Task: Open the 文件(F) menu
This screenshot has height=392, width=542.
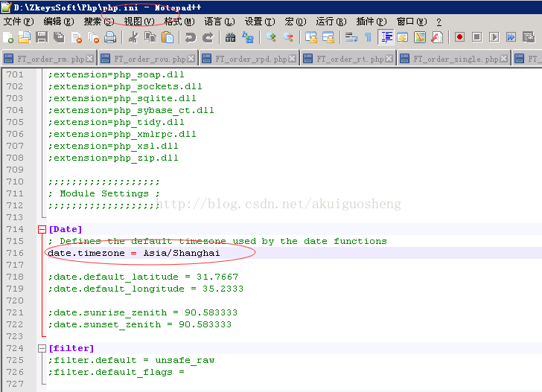Action: [19, 22]
